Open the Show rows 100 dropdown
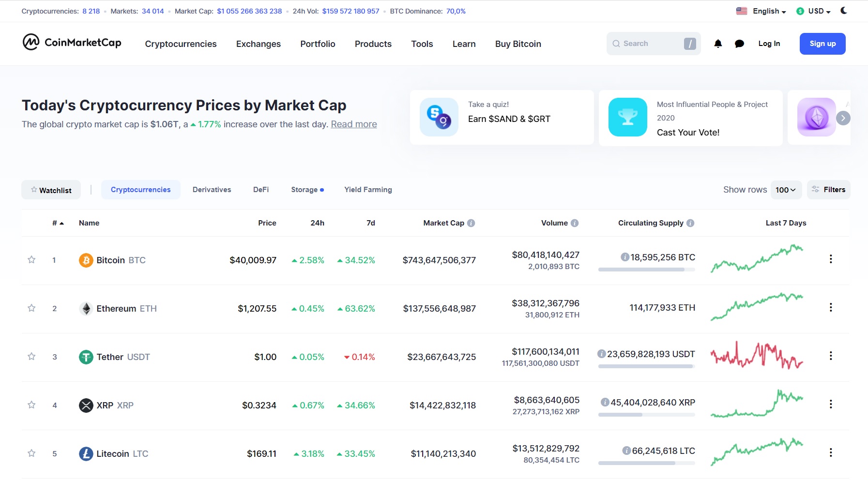 point(786,190)
